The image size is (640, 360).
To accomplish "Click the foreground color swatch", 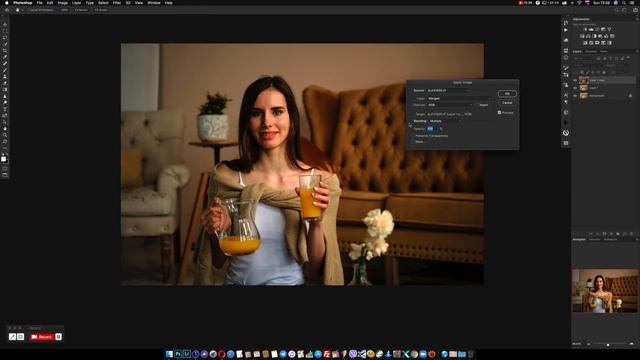I will coord(3,159).
